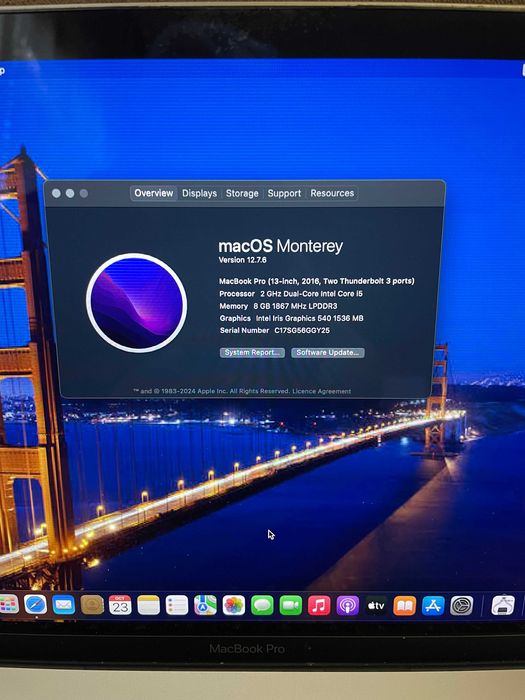Start FaceTime from the Dock
This screenshot has width=525, height=700.
pos(291,605)
